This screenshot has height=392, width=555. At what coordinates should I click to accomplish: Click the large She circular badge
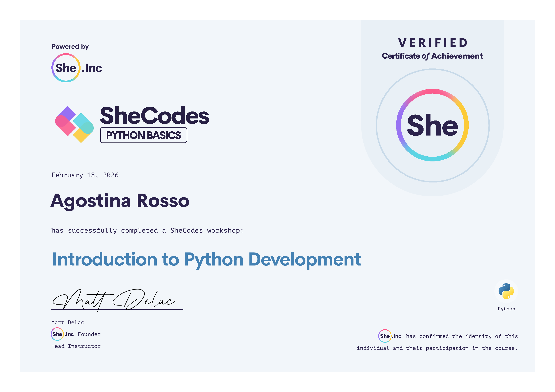click(x=432, y=125)
